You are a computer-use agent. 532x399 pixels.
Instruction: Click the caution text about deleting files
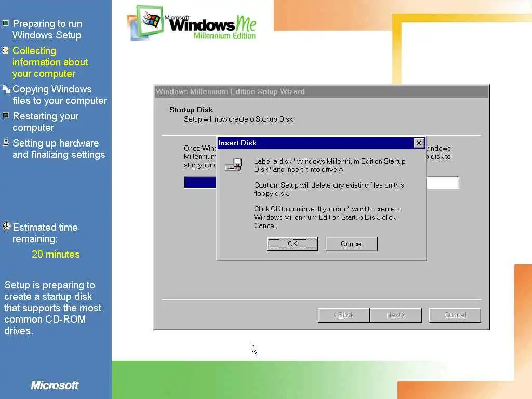329,189
